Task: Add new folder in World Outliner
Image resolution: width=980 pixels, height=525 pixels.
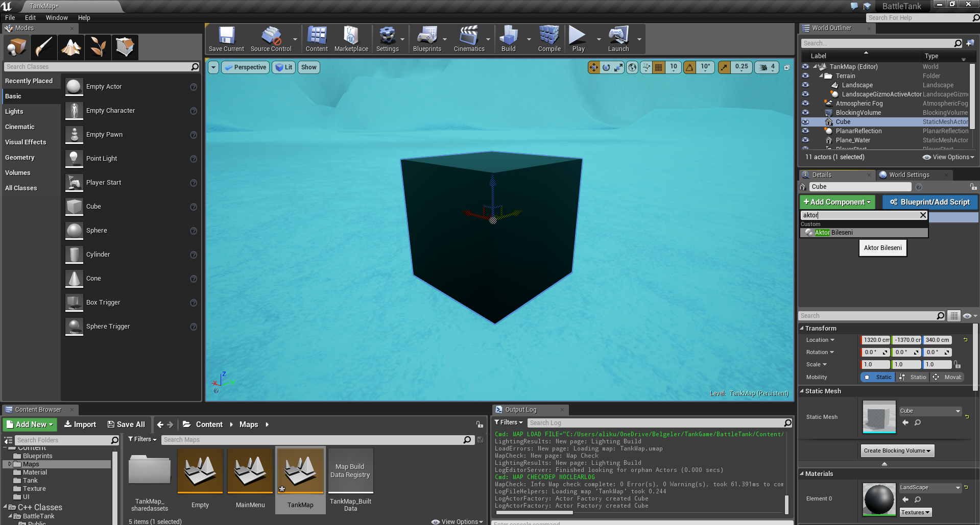Action: [970, 43]
